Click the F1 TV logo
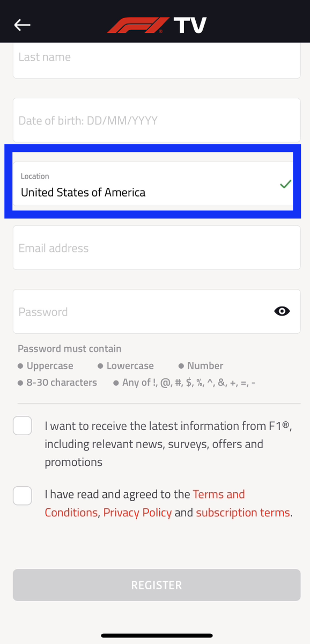 [x=157, y=25]
